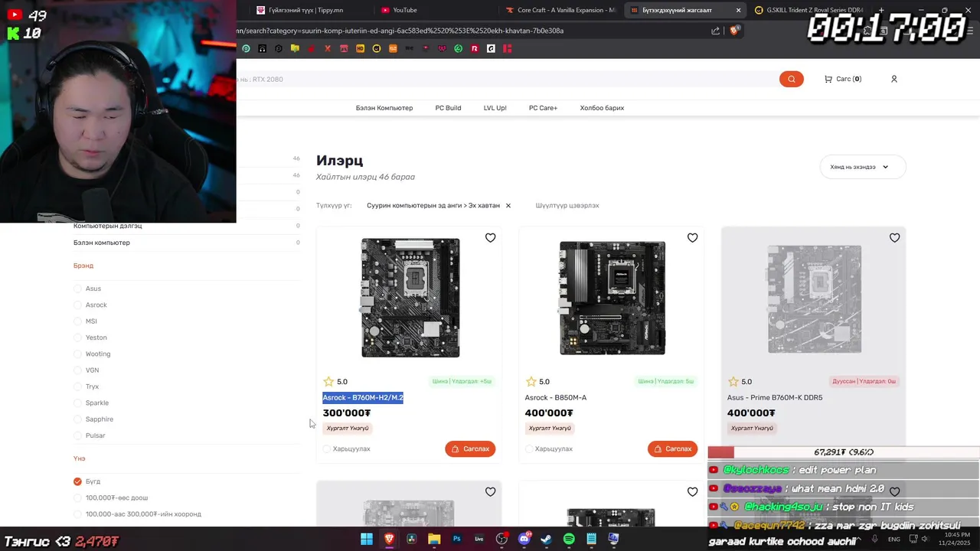980x551 pixels.
Task: Open the LVL Up! menu item
Action: coord(495,108)
